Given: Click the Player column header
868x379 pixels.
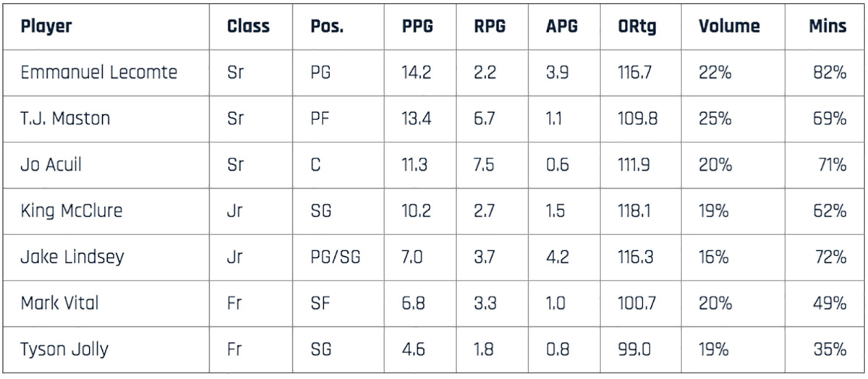Looking at the screenshot, I should click(x=46, y=27).
